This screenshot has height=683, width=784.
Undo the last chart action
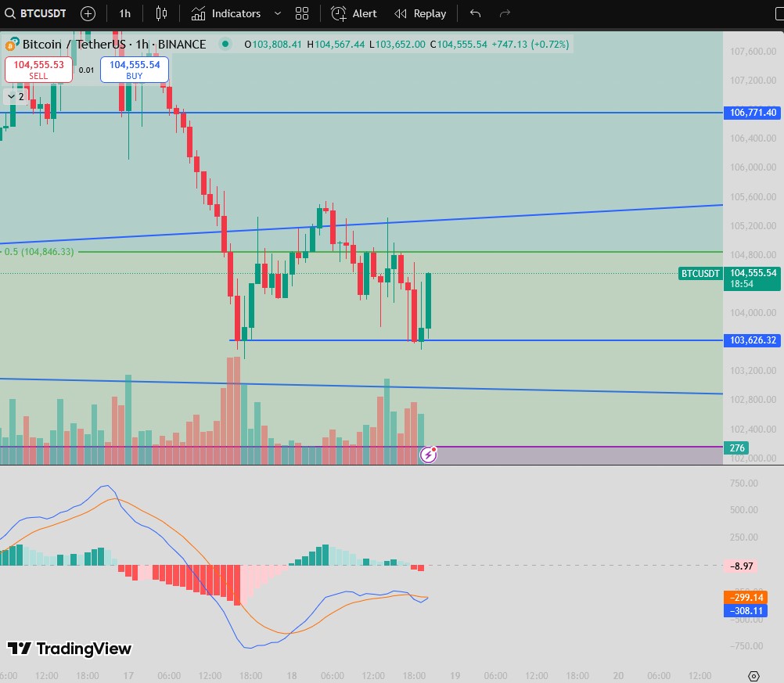point(476,13)
